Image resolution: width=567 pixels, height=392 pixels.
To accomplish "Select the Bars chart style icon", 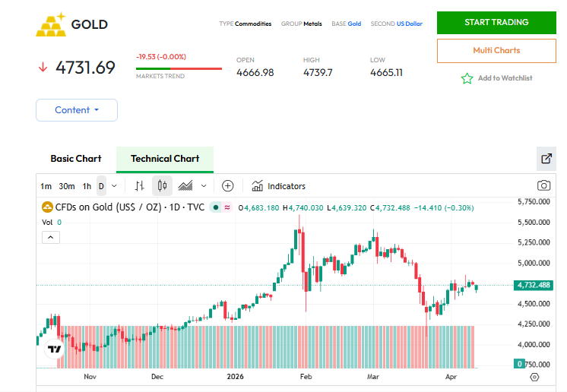I will pos(139,185).
